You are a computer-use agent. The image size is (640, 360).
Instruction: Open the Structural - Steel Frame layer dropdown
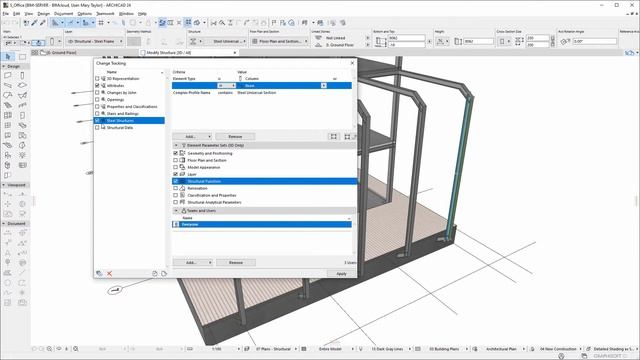94,41
